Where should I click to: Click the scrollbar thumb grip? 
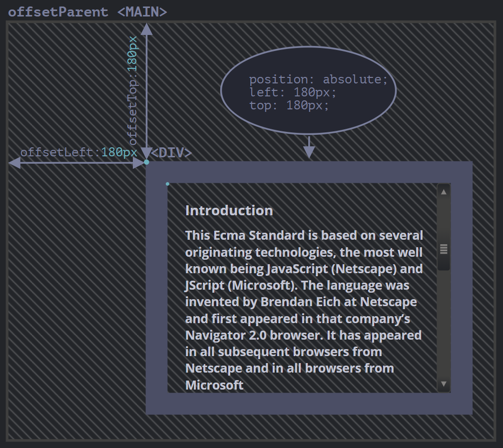pos(444,249)
